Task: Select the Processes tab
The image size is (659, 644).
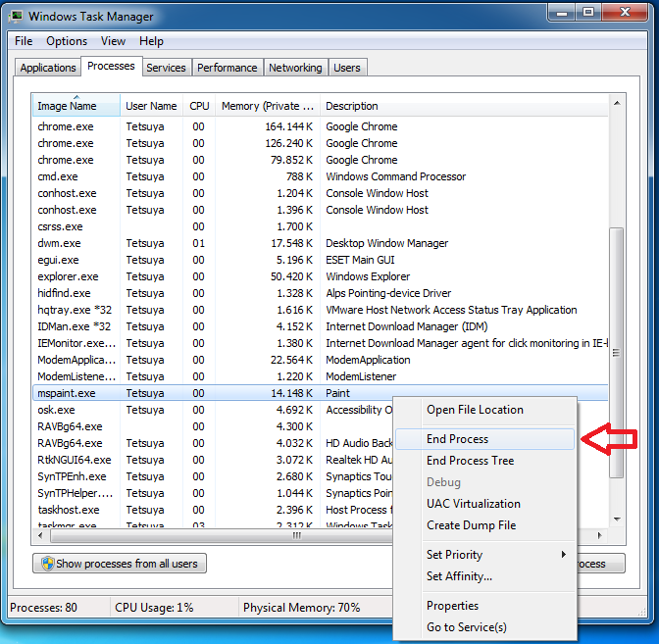Action: (x=111, y=67)
